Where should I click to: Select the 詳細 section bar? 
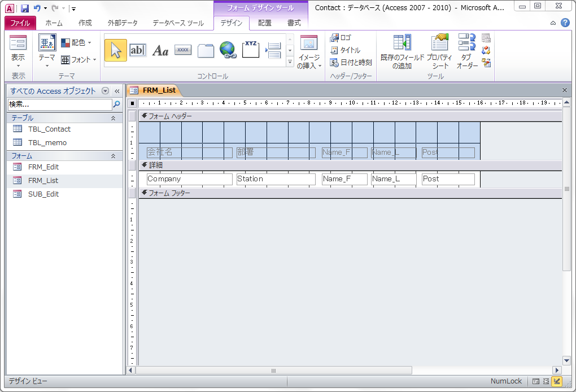pyautogui.click(x=351, y=165)
